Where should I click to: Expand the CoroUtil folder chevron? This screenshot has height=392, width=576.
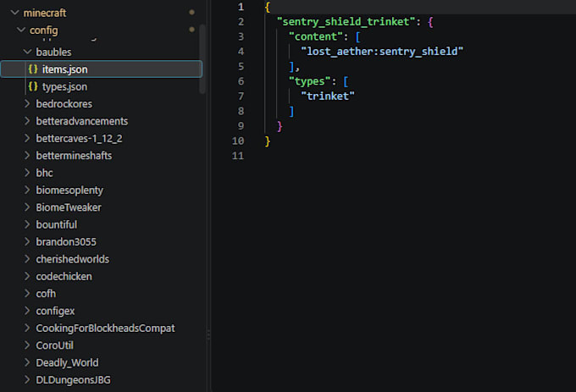click(27, 345)
